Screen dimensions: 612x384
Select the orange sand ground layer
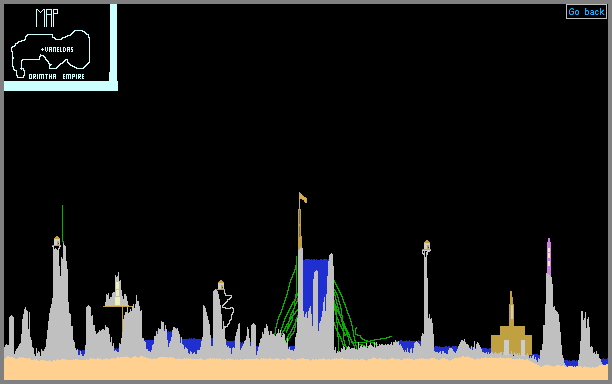[306, 369]
